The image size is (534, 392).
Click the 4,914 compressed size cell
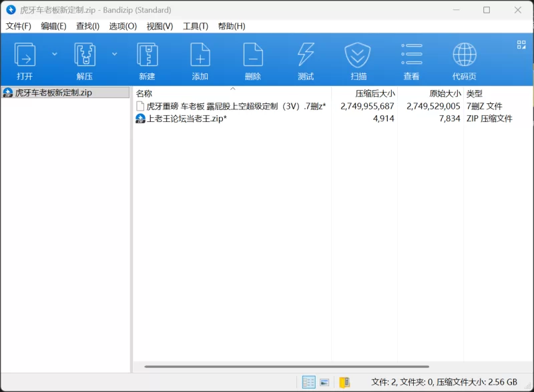[x=383, y=119]
